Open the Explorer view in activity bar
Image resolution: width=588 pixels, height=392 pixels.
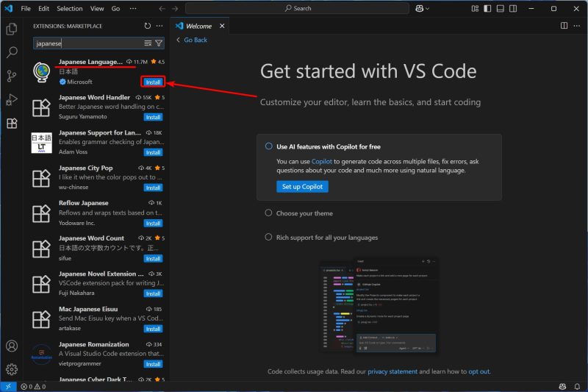12,29
